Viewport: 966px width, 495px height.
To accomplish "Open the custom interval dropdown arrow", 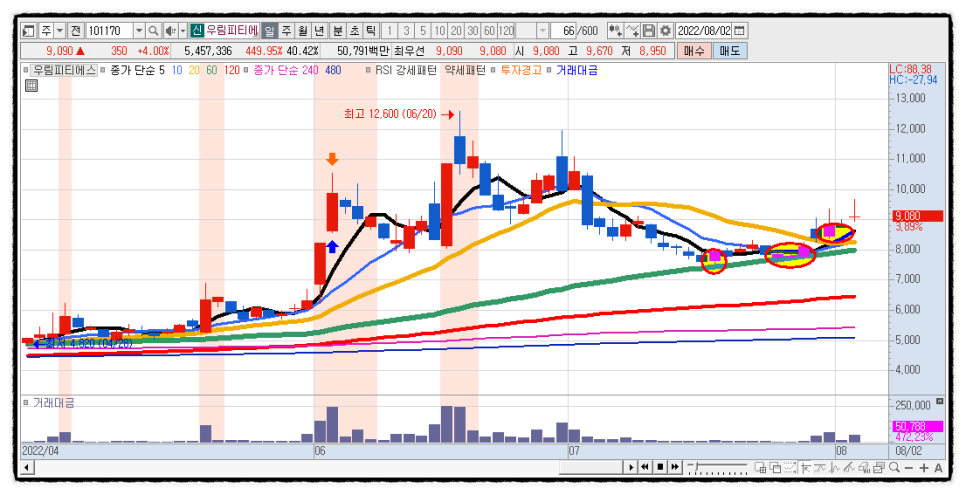I will click(543, 30).
